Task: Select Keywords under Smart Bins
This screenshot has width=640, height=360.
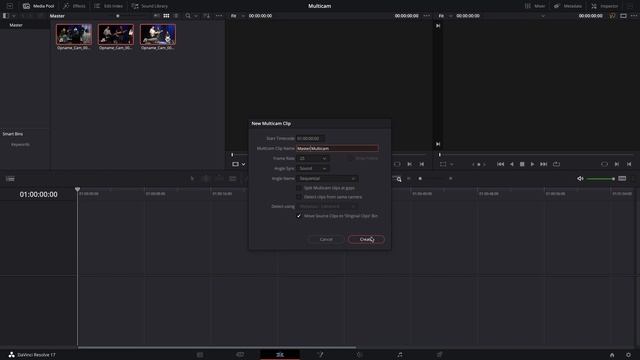Action: coord(20,144)
